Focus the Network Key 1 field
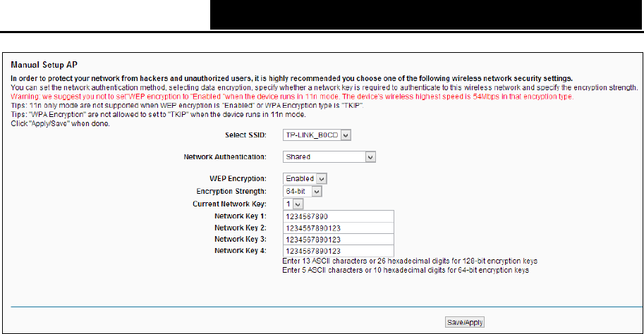Image resolution: width=644 pixels, height=334 pixels. [339, 216]
